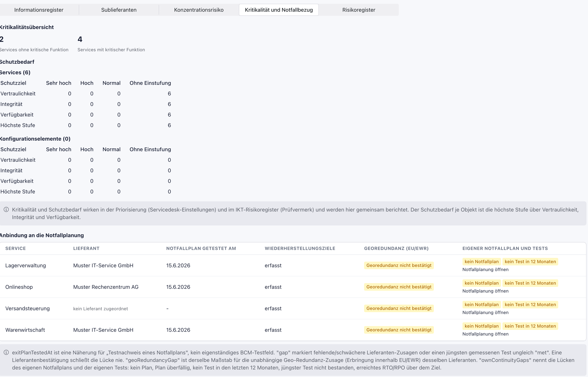The height and width of the screenshot is (377, 588).
Task: Click Georedundanz nicht bestätigt badge for Onlineshop
Action: point(399,287)
